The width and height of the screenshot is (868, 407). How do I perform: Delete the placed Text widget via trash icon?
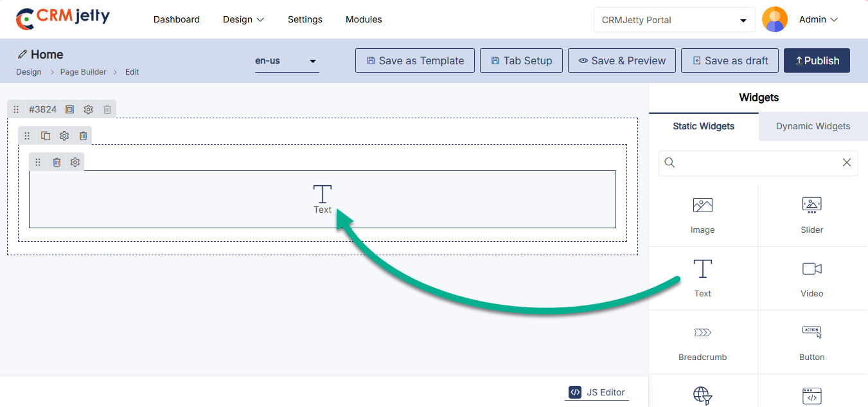click(57, 162)
